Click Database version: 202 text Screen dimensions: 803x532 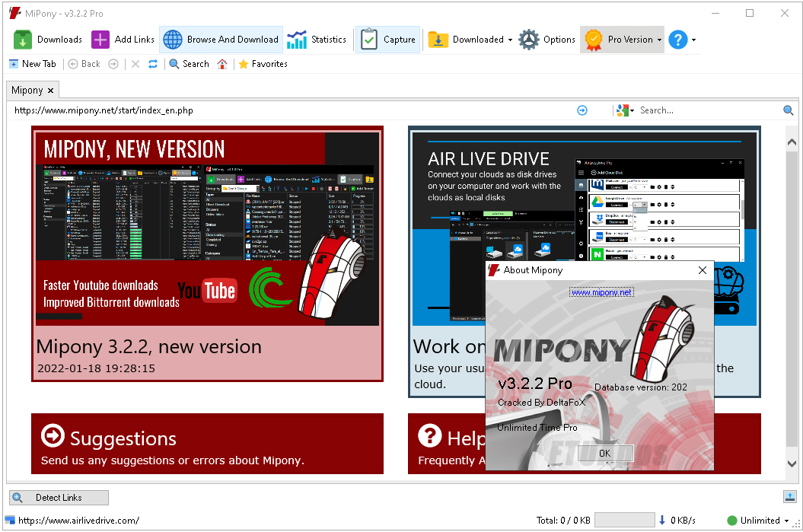pos(641,387)
